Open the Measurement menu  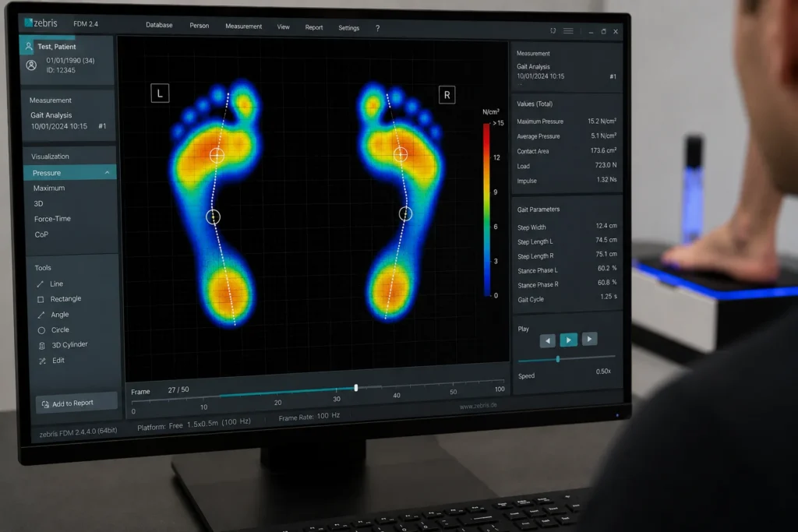point(243,26)
